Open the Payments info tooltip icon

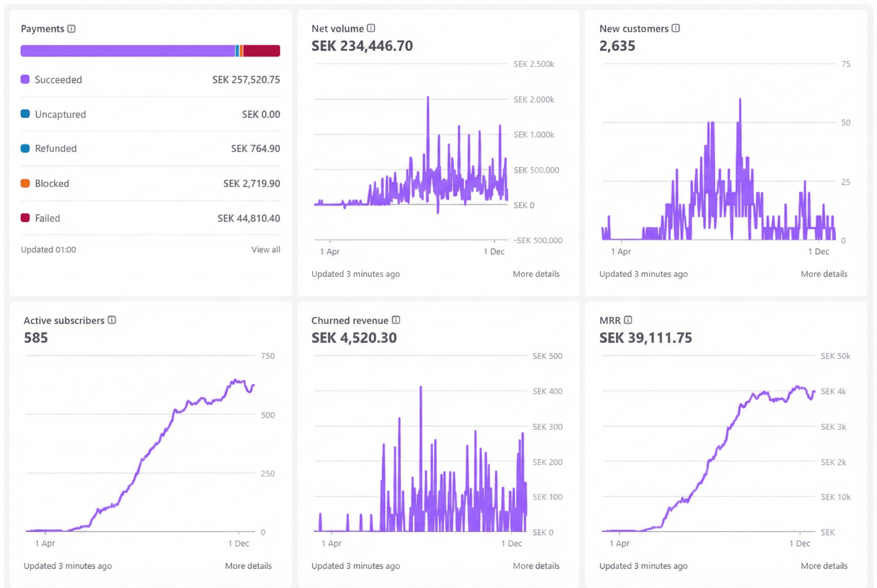(71, 28)
